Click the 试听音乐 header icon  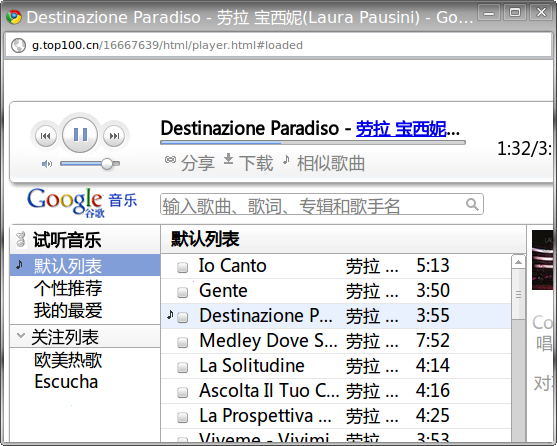[21, 239]
